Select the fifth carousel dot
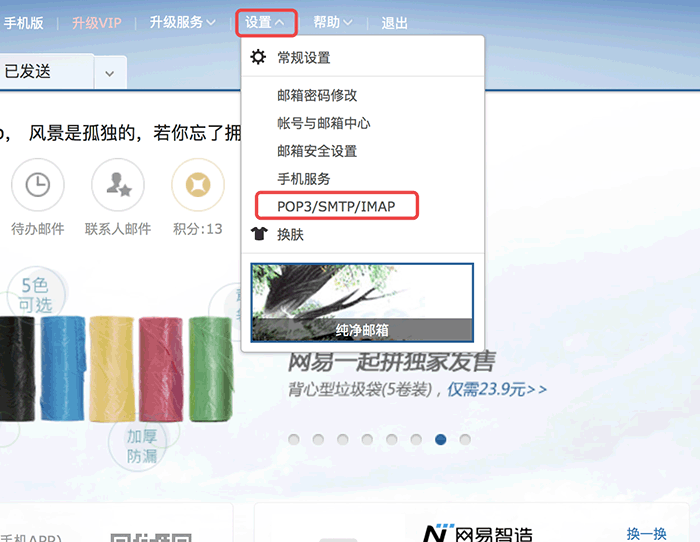This screenshot has height=542, width=700. [x=392, y=439]
